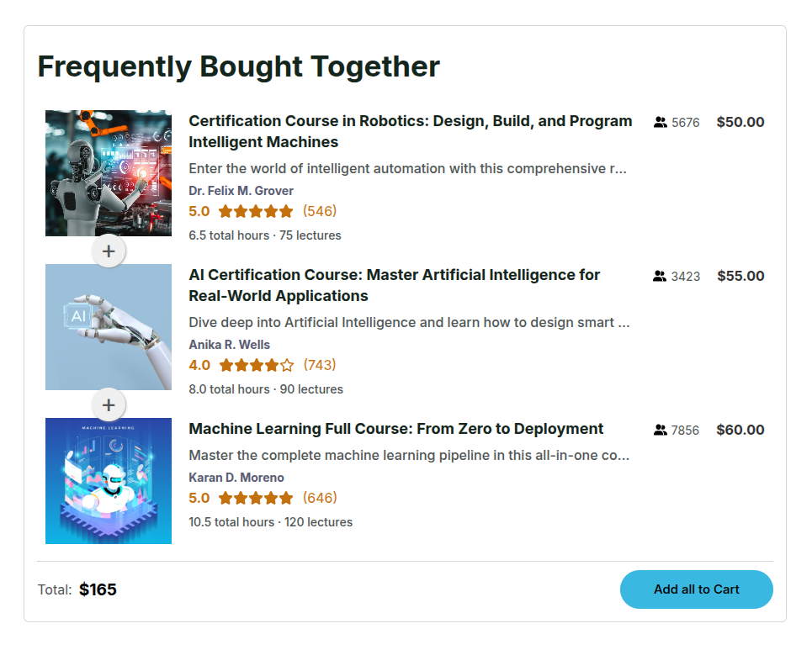This screenshot has width=812, height=650.
Task: Click the (546) review count
Action: point(320,211)
